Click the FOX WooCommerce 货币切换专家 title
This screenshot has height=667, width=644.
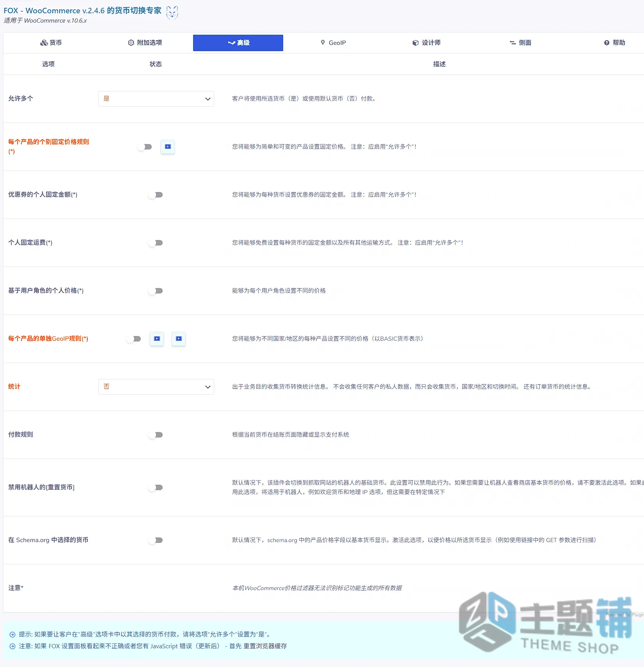pos(83,11)
